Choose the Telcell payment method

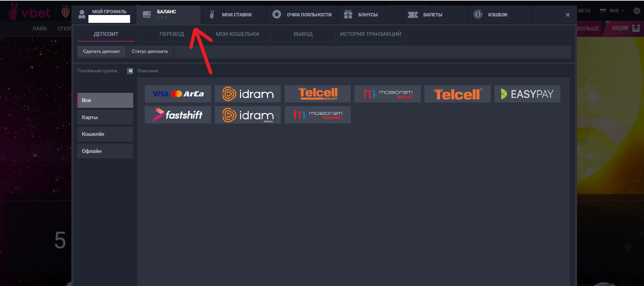[x=458, y=94]
